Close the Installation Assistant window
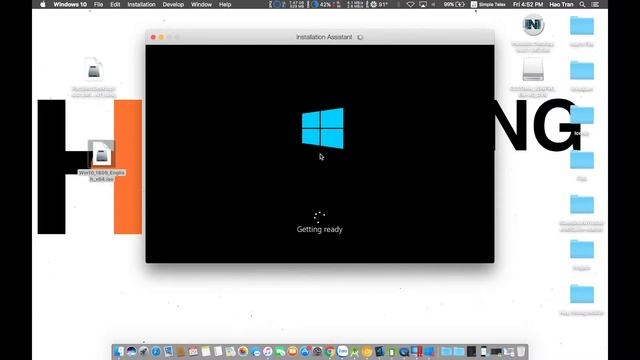Screen dimensions: 640x360 point(153,37)
